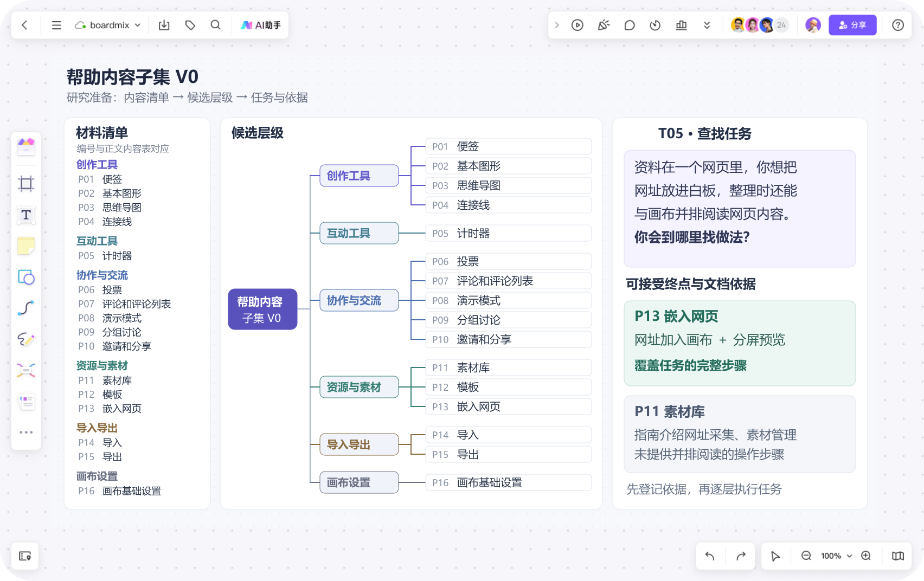Click the P07 评论和评论列表 leaf node
Viewport: 924px width, 581px height.
[x=508, y=281]
